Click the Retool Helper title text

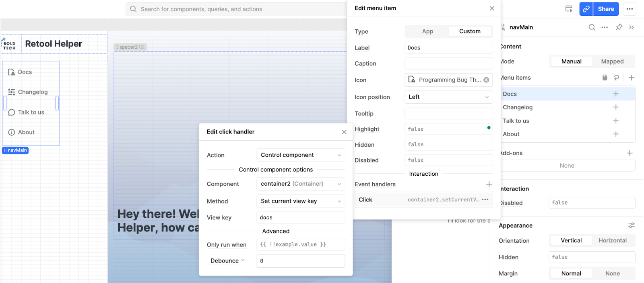click(54, 44)
